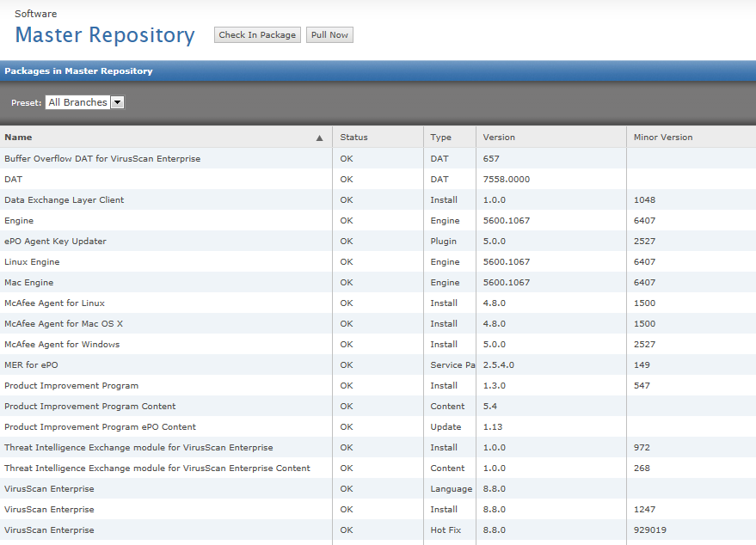This screenshot has height=545, width=756.
Task: Click the OK status for Mac Engine
Action: [347, 283]
